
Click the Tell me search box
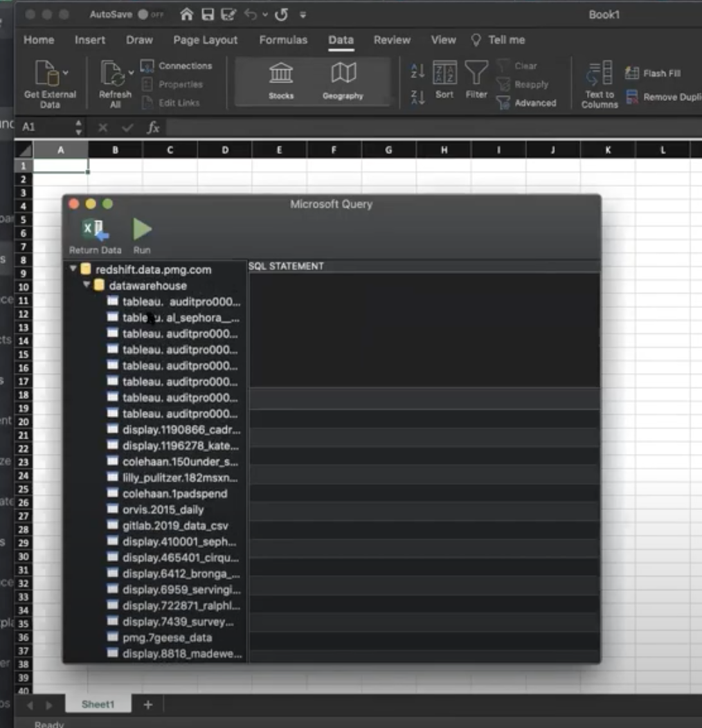[498, 40]
